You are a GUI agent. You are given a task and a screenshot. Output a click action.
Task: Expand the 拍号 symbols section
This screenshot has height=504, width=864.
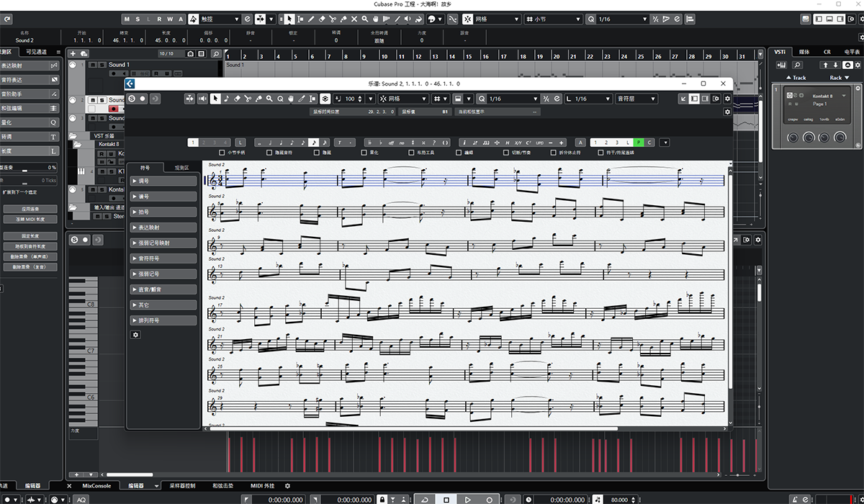(163, 212)
